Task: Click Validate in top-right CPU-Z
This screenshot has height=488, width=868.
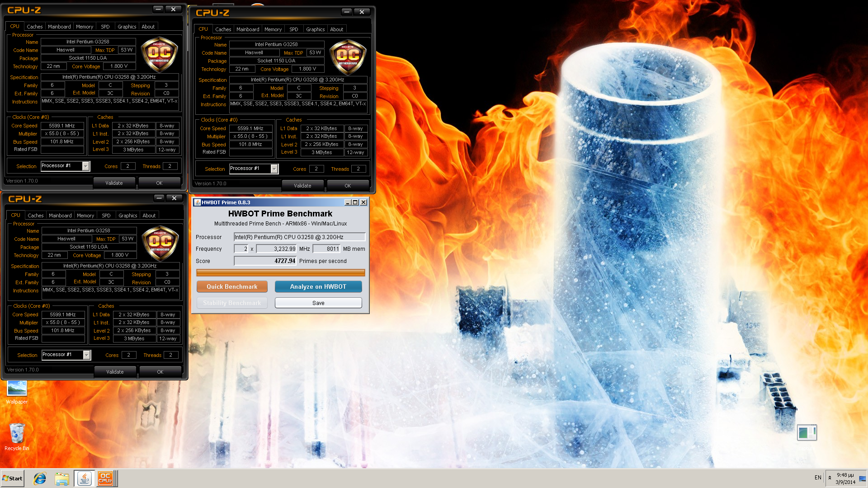Action: click(302, 186)
